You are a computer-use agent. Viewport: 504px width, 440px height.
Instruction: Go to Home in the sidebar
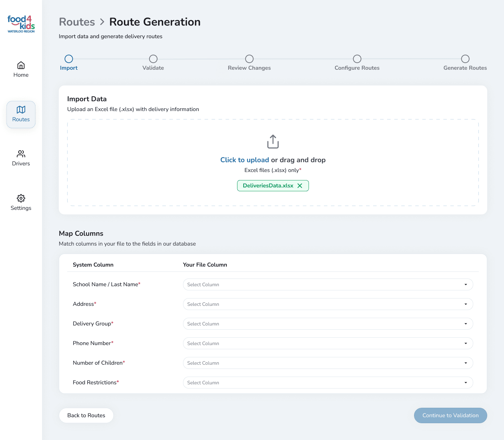click(x=21, y=75)
